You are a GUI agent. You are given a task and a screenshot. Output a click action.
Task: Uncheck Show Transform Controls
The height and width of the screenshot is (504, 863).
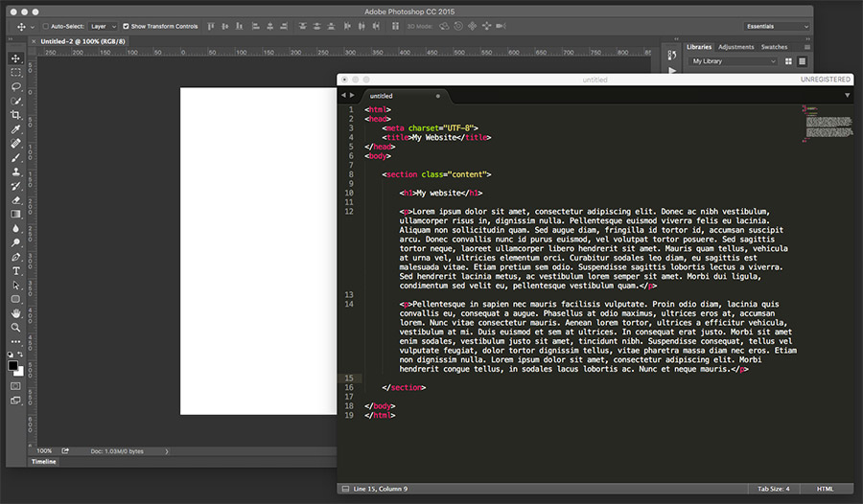[127, 27]
